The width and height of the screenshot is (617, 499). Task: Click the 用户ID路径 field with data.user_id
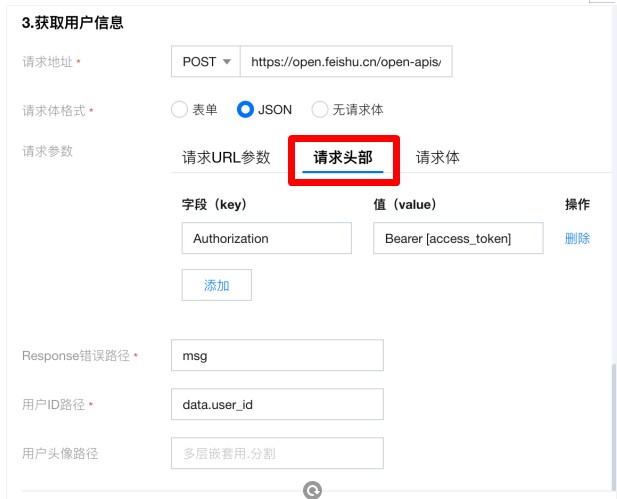click(277, 404)
